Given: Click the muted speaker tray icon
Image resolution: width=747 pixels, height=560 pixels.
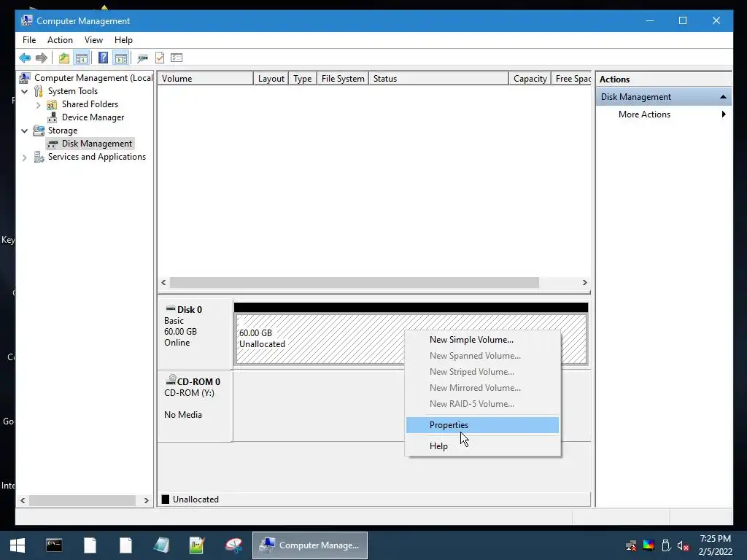Looking at the screenshot, I should [683, 545].
